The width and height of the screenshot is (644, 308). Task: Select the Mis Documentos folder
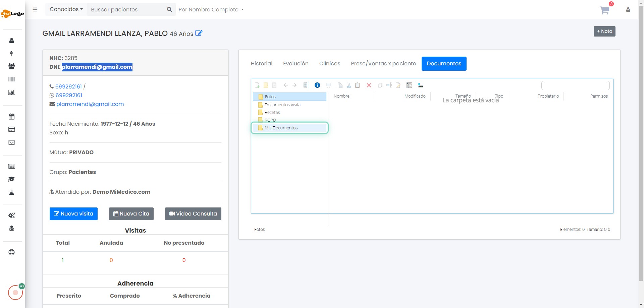coord(289,128)
